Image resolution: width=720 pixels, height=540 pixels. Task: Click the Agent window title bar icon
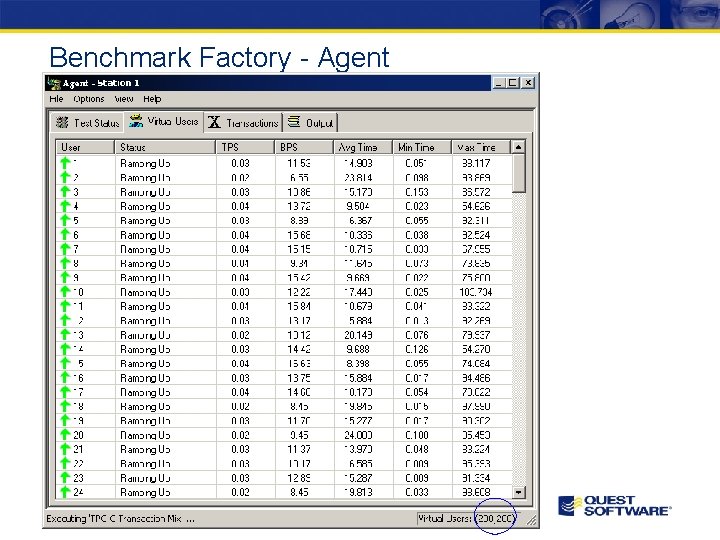[x=54, y=84]
